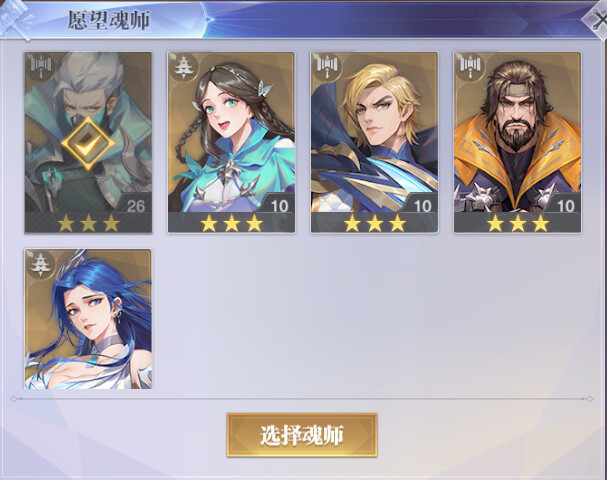
Task: Click the number 26 badge on first card
Action: pos(135,206)
